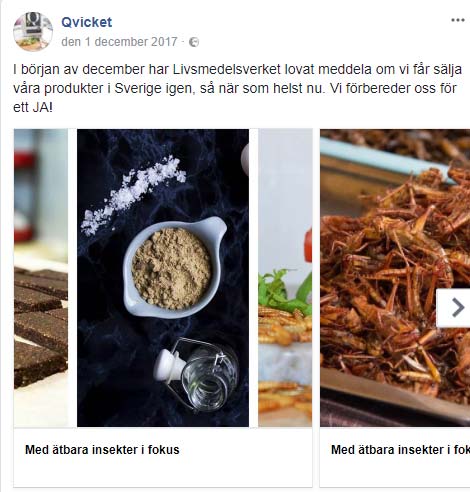Click blank area below first card title
Screen dimensions: 470x492
click(x=163, y=473)
